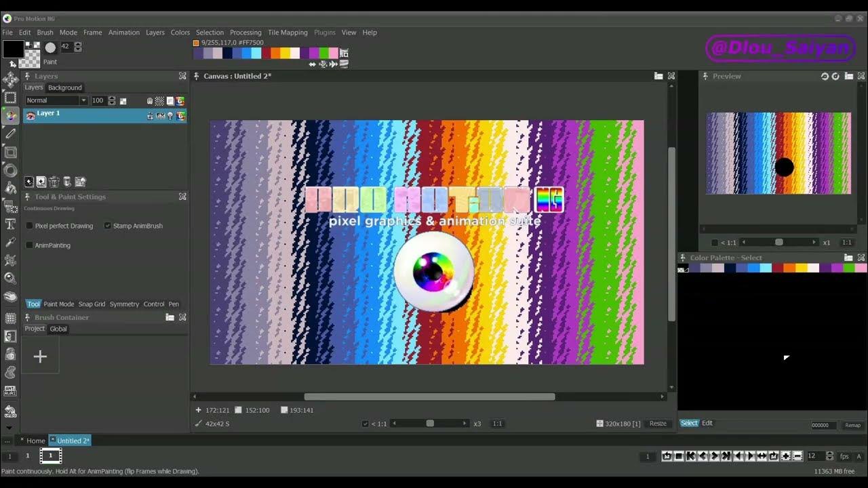Select the Magnifier zoom tool

(10, 278)
